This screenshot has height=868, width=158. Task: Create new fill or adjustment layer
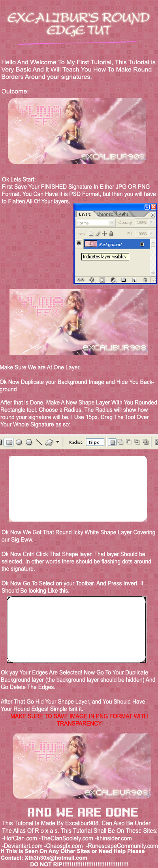113,280
